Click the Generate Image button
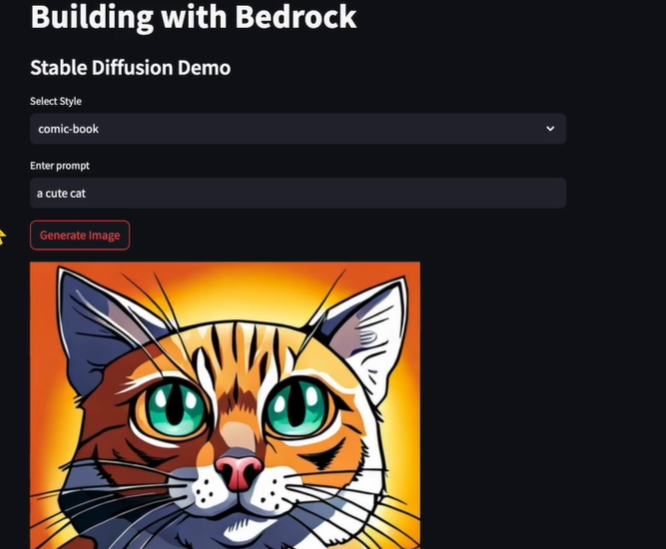The height and width of the screenshot is (549, 666). pyautogui.click(x=80, y=235)
